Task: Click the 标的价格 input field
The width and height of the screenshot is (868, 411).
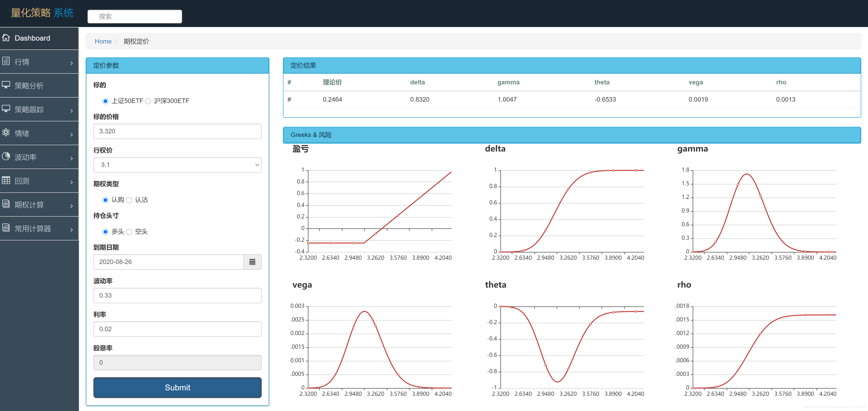Action: coord(177,131)
